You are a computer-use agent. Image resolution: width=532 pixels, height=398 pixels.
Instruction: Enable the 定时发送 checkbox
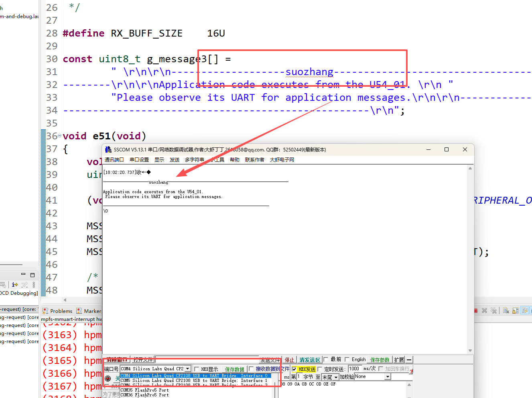tap(320, 369)
